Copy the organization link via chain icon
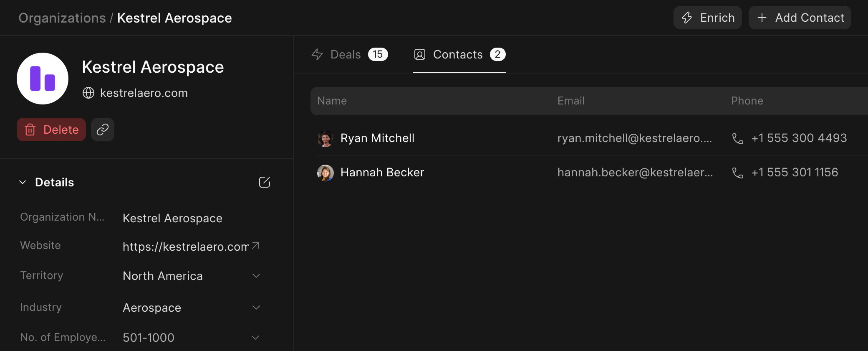Viewport: 868px width, 351px height. tap(103, 130)
